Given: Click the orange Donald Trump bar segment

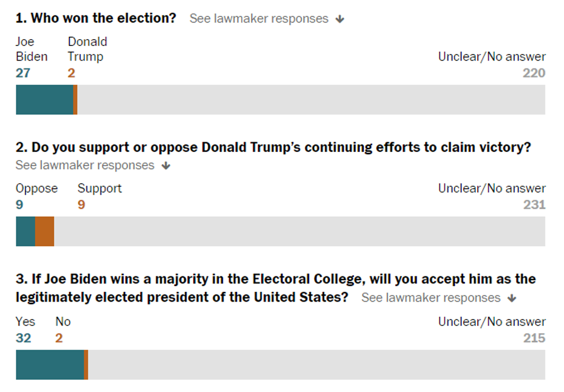Looking at the screenshot, I should [75, 100].
